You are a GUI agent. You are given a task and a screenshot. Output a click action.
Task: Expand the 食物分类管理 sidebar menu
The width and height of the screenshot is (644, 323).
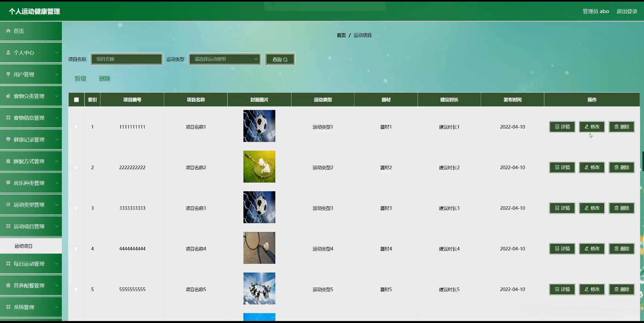[31, 96]
